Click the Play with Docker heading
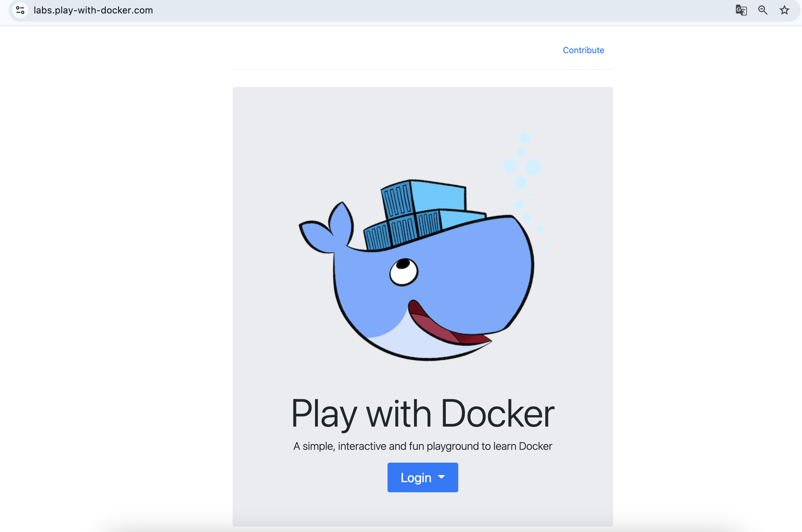The width and height of the screenshot is (802, 532). click(422, 413)
